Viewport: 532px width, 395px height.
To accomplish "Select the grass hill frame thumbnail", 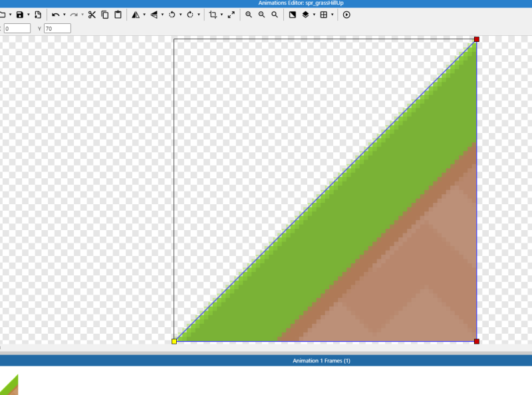I will pyautogui.click(x=9, y=384).
